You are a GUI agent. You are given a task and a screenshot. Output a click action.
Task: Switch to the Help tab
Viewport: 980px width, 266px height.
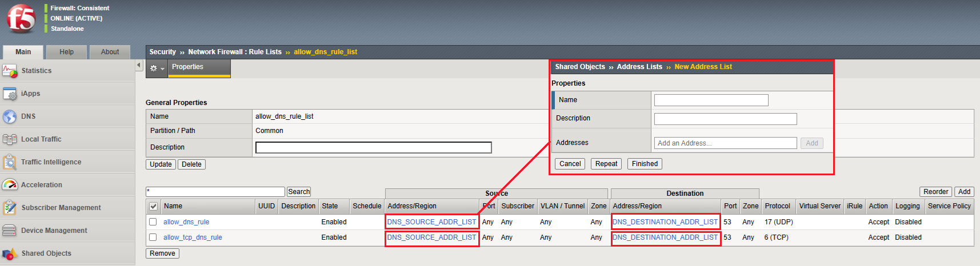pos(67,52)
